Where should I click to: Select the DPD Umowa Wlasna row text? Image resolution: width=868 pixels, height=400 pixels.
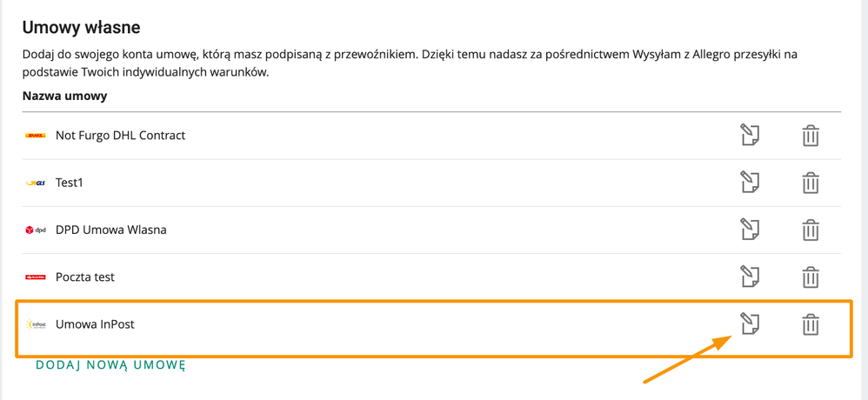tap(110, 230)
